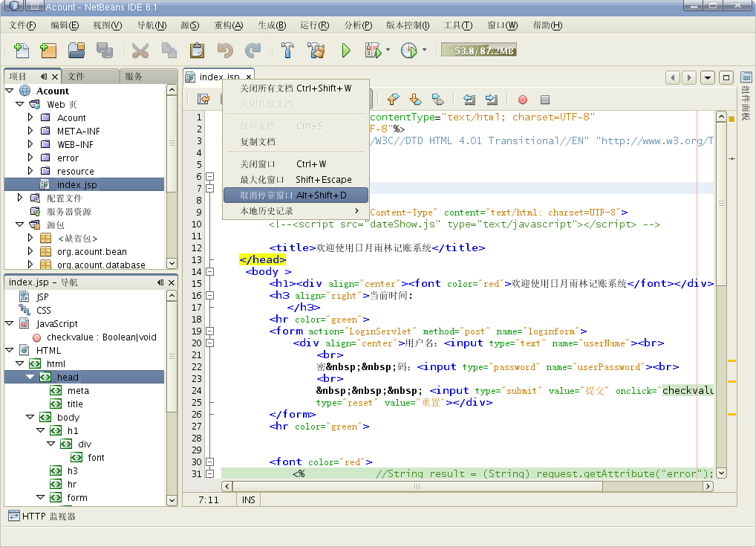The image size is (756, 547).
Task: Collapse the JavaScript navigator node
Action: (9, 323)
